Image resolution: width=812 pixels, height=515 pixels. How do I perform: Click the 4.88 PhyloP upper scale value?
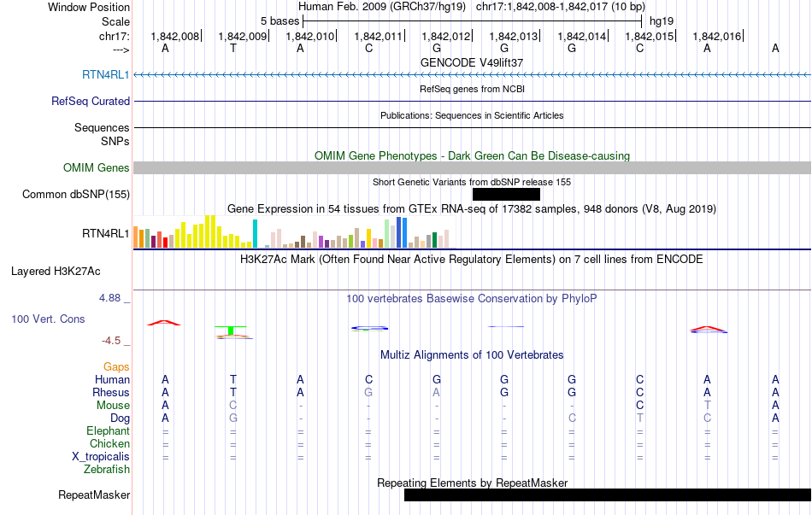pyautogui.click(x=109, y=298)
